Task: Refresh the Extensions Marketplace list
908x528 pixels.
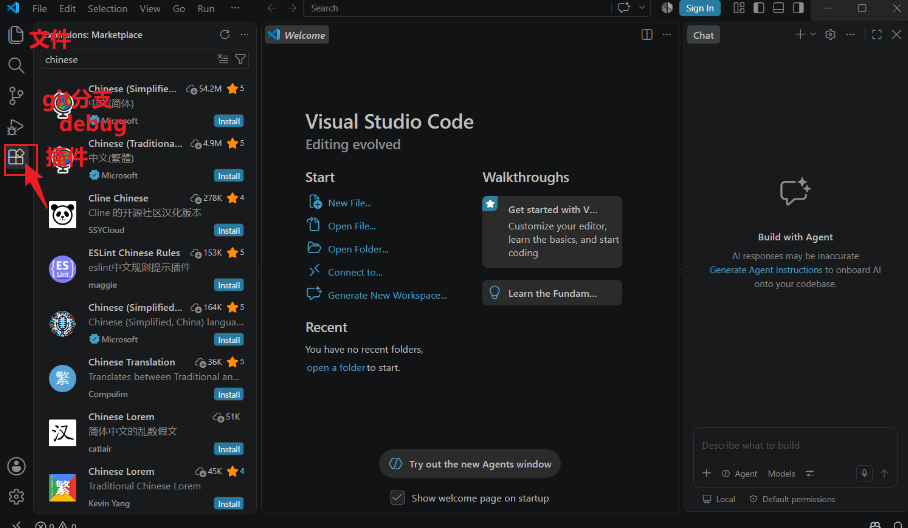Action: point(225,35)
